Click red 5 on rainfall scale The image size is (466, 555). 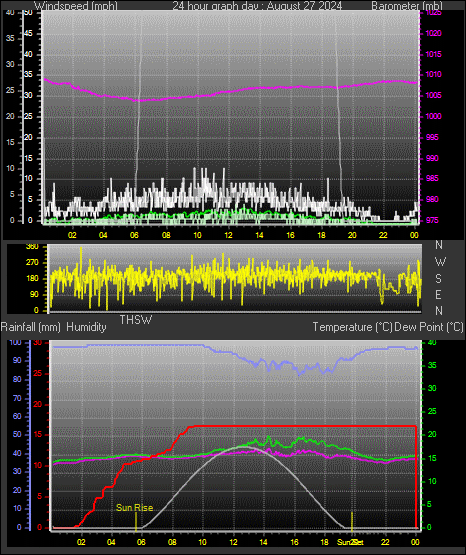(x=39, y=496)
